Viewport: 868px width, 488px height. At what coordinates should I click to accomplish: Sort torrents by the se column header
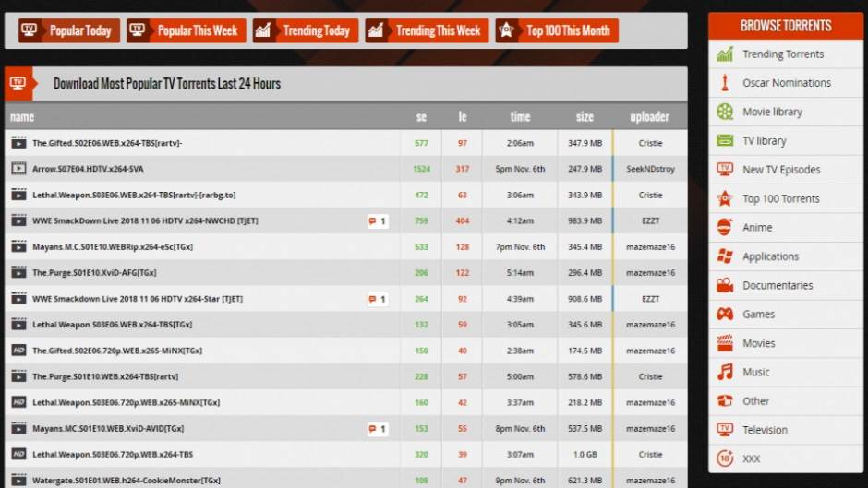tap(421, 117)
